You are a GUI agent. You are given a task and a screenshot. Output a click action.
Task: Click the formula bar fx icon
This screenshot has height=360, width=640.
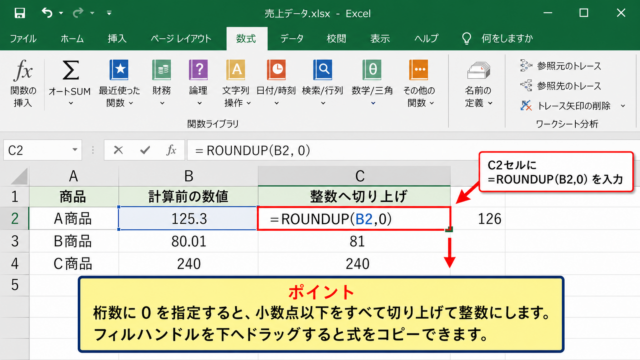click(171, 150)
